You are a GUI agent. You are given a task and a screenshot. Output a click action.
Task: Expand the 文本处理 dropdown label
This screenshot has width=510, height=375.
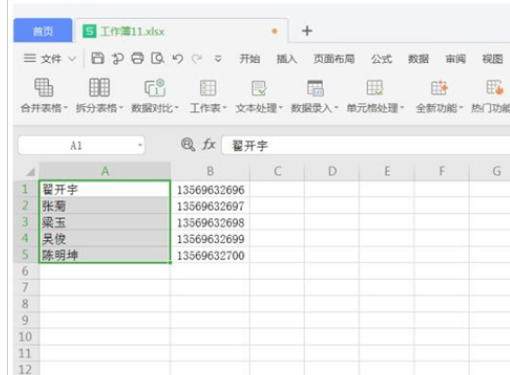259,108
